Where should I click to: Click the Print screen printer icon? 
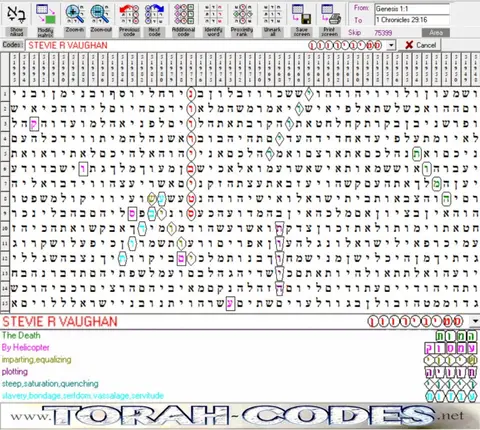pos(331,14)
